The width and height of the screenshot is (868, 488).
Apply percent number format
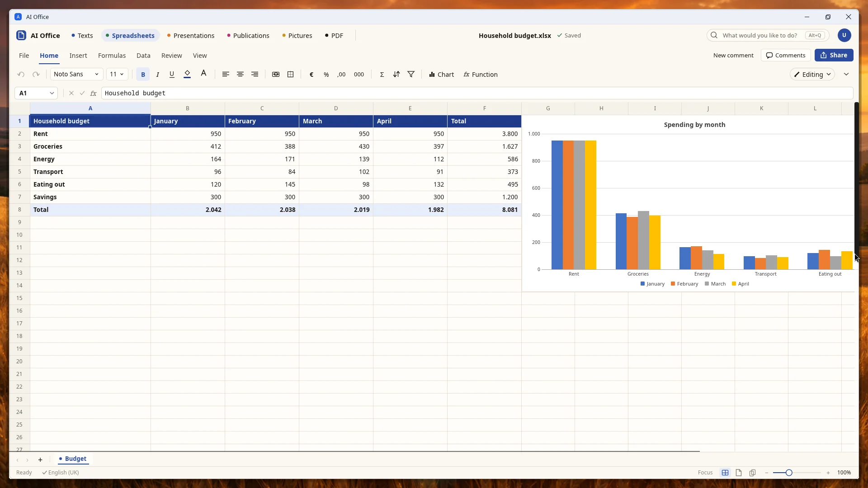point(326,75)
